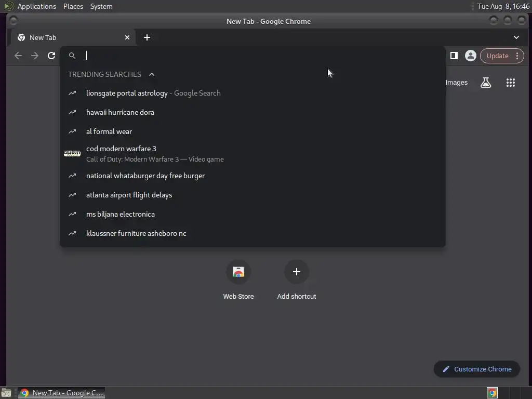Select klaussner furniture asheboro nc suggestion
Screen dimensions: 532x399
[x=252, y=233]
